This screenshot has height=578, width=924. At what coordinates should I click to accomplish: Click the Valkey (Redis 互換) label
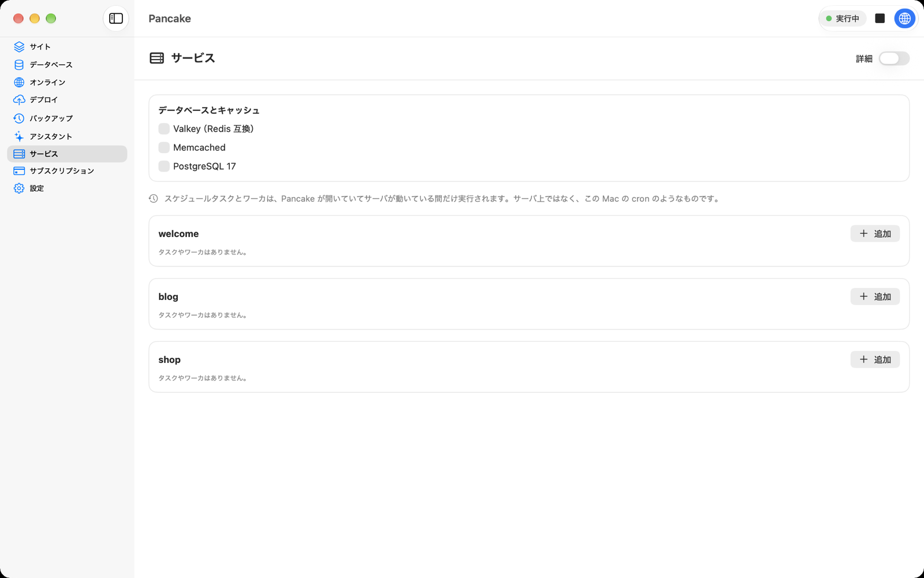pos(213,129)
